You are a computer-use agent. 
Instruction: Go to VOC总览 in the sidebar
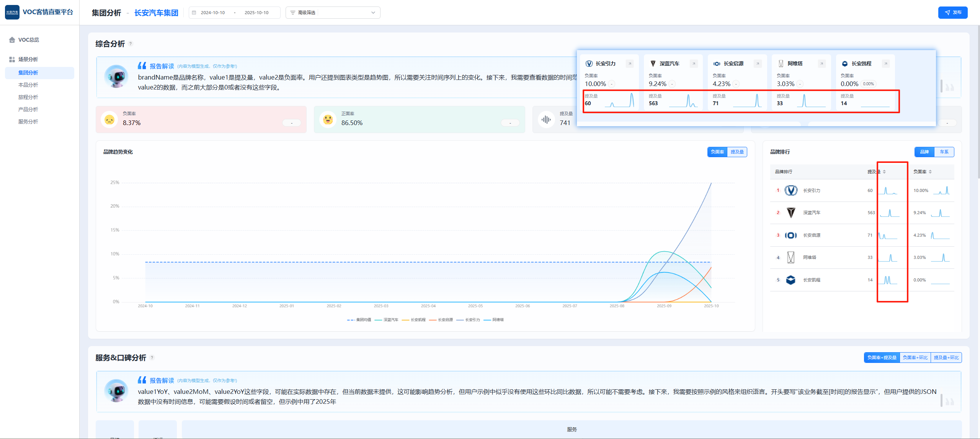click(x=28, y=40)
